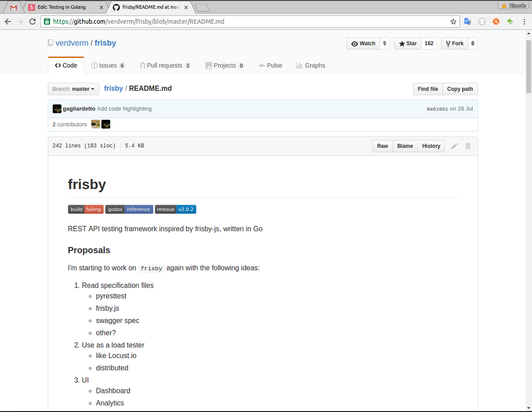Open the Pull requests tab
This screenshot has height=412, width=532.
165,65
